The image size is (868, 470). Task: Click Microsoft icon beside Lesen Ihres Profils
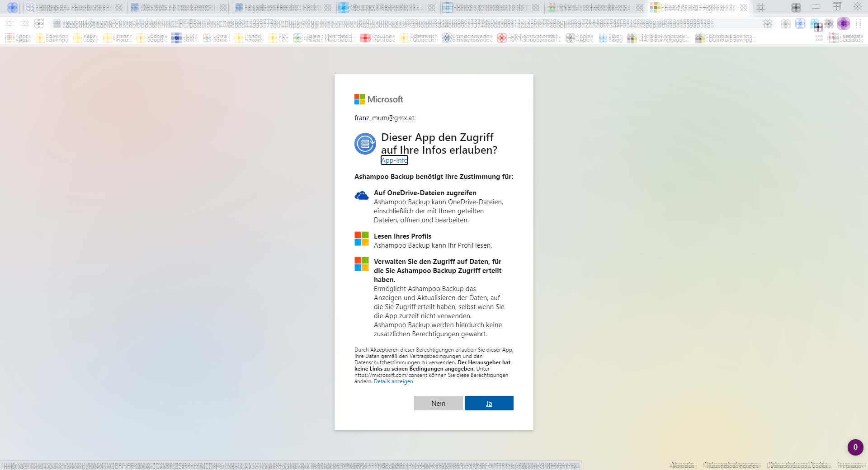click(361, 239)
